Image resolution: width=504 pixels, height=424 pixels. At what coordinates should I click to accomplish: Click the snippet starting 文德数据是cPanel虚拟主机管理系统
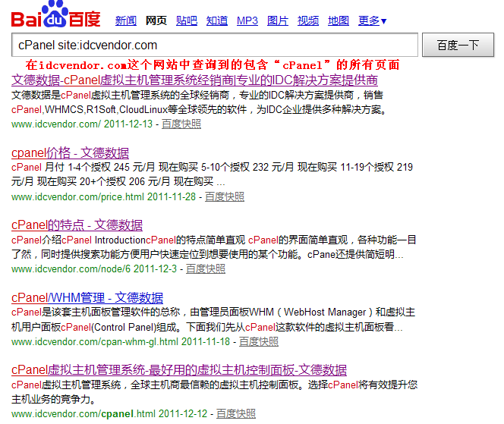(x=199, y=102)
